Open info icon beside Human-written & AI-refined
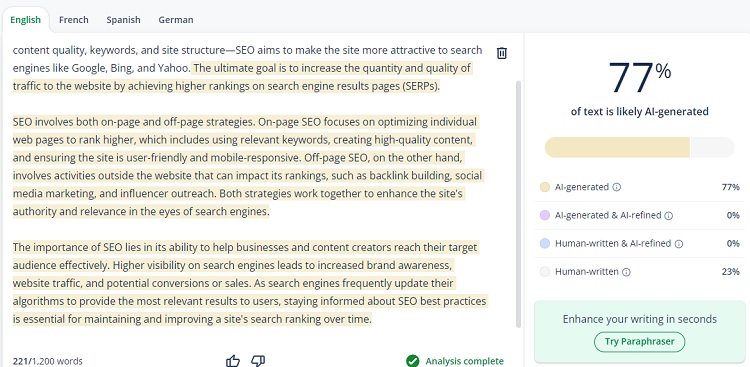750x367 pixels. tap(679, 244)
